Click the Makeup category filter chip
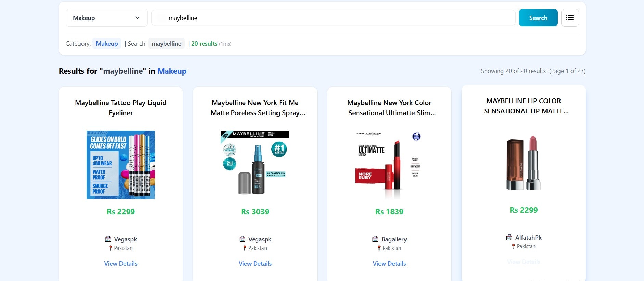 click(x=107, y=43)
